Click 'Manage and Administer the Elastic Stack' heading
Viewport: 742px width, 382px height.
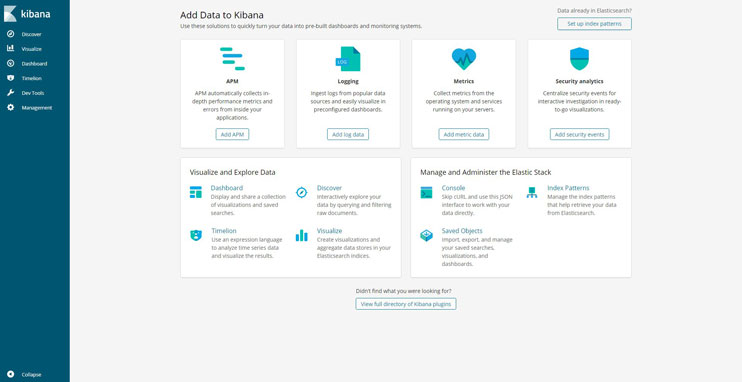(486, 173)
